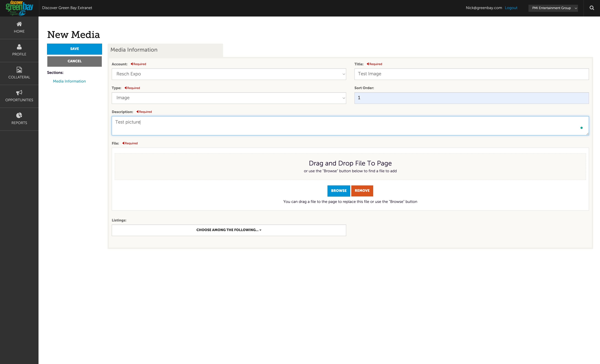Click the Discover Green Bay Extranet title
Image resolution: width=600 pixels, height=364 pixels.
point(67,8)
